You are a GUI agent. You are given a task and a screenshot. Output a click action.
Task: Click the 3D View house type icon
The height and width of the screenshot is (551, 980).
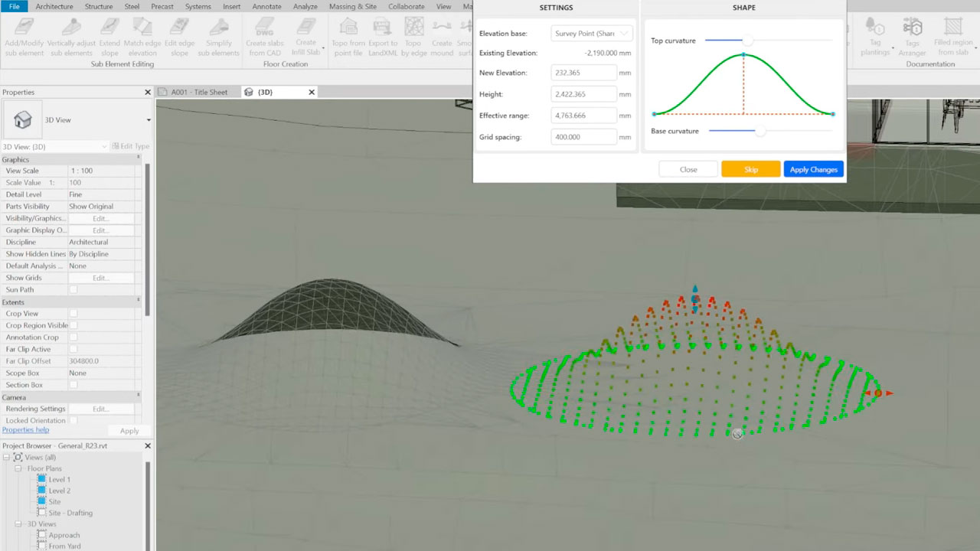pyautogui.click(x=23, y=119)
